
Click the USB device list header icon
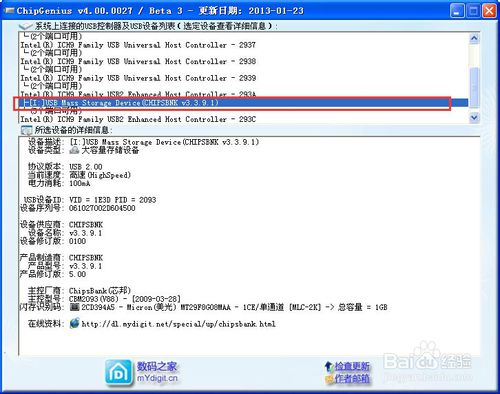point(26,26)
